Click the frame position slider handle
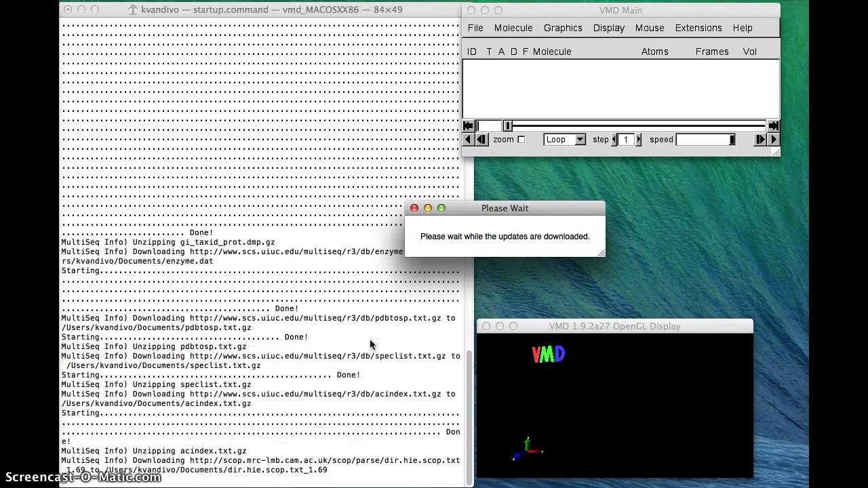Screen dimensions: 868x488 coord(507,126)
